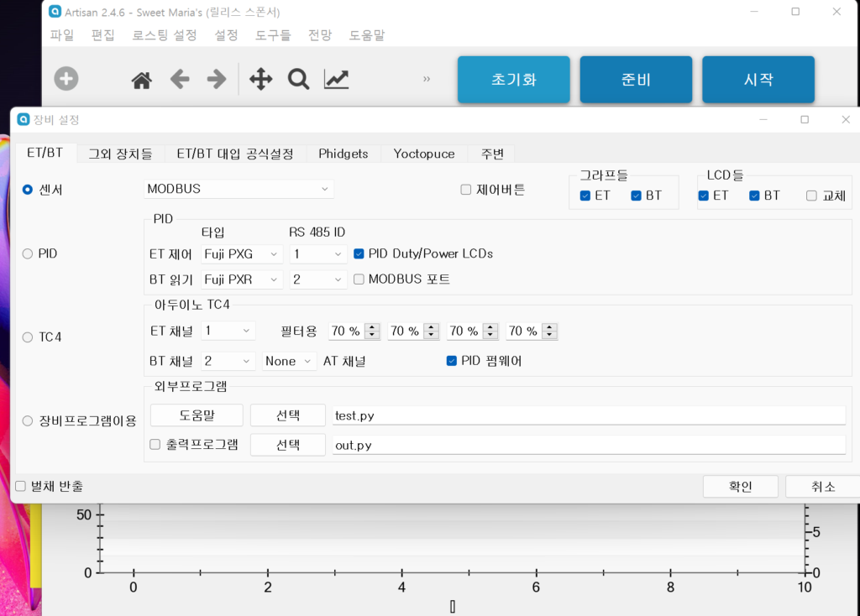Click the back navigation arrow icon
Image resolution: width=860 pixels, height=616 pixels.
tap(179, 79)
